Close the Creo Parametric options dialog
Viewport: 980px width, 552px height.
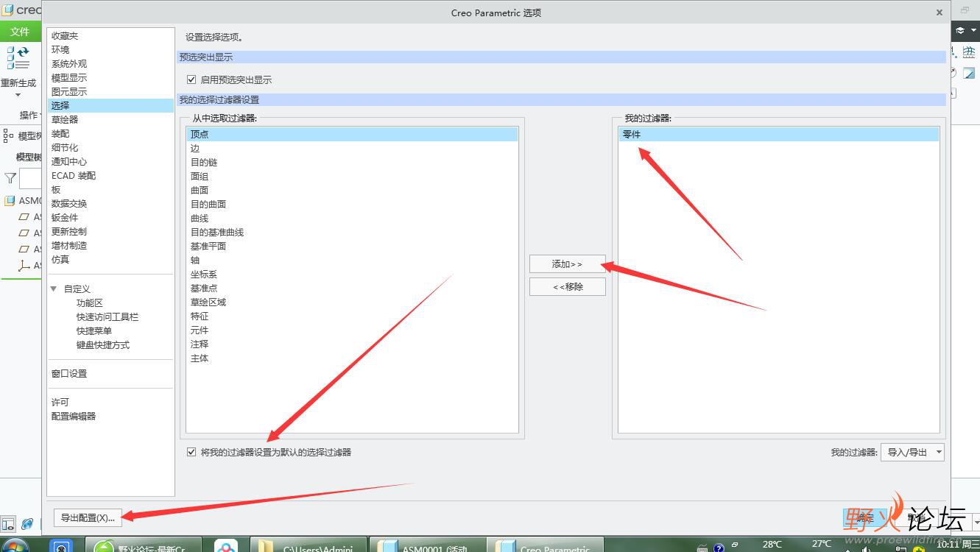point(940,13)
